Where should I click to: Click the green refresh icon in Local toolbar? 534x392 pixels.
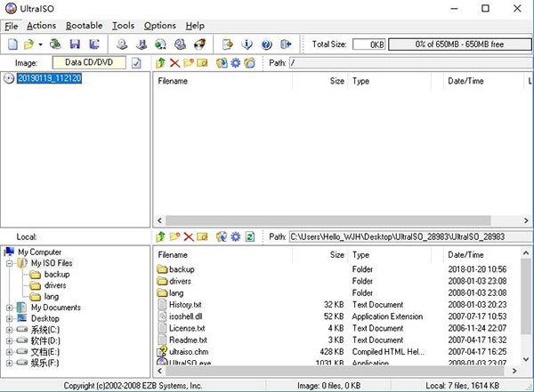coord(250,237)
